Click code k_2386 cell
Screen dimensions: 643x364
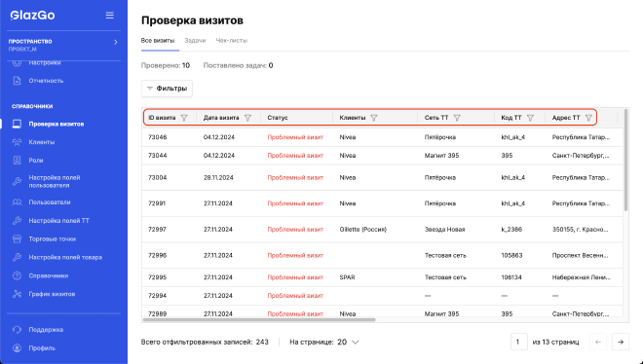pyautogui.click(x=511, y=230)
